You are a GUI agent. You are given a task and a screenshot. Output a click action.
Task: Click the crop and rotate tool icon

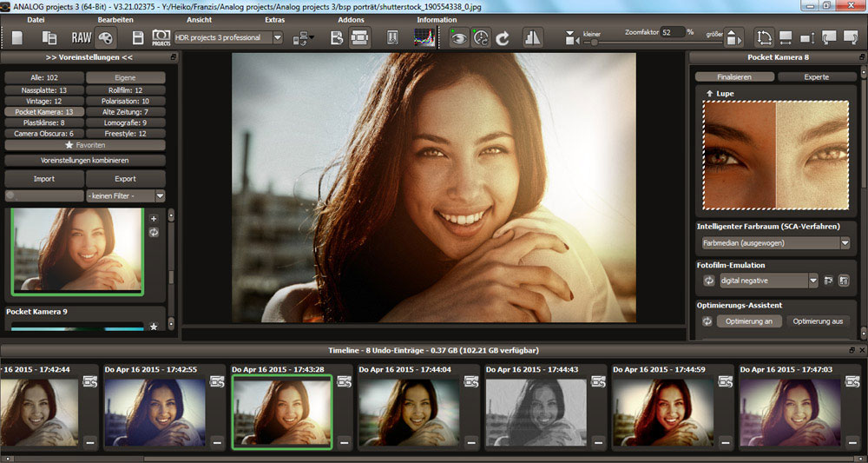pyautogui.click(x=763, y=37)
